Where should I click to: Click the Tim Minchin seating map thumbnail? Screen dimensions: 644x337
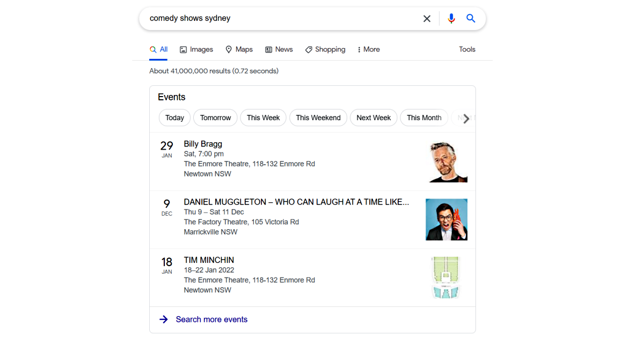(446, 277)
